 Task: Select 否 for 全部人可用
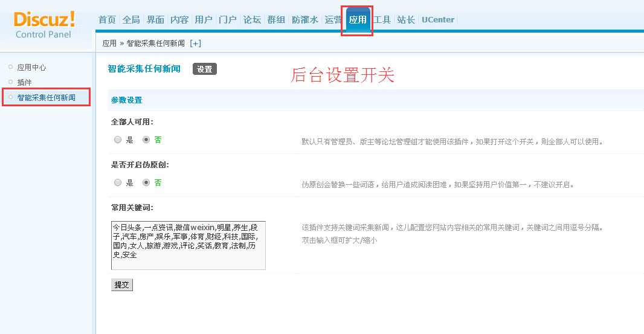click(146, 140)
